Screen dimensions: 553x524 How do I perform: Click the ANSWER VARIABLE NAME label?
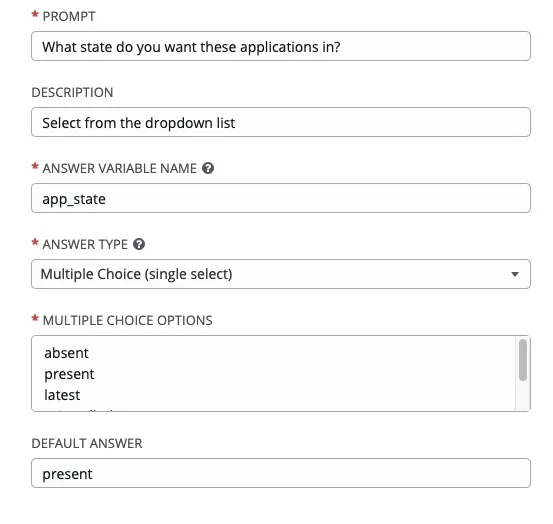pyautogui.click(x=119, y=168)
